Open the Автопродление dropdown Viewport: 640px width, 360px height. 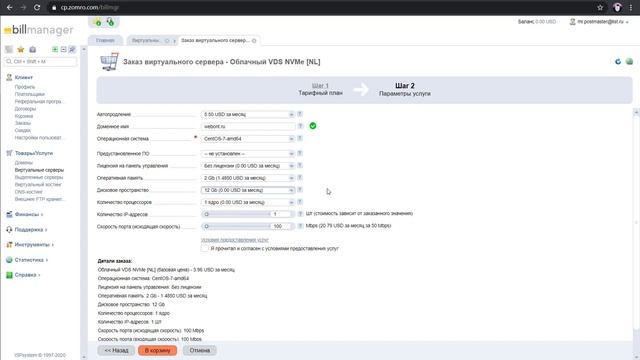[247, 114]
